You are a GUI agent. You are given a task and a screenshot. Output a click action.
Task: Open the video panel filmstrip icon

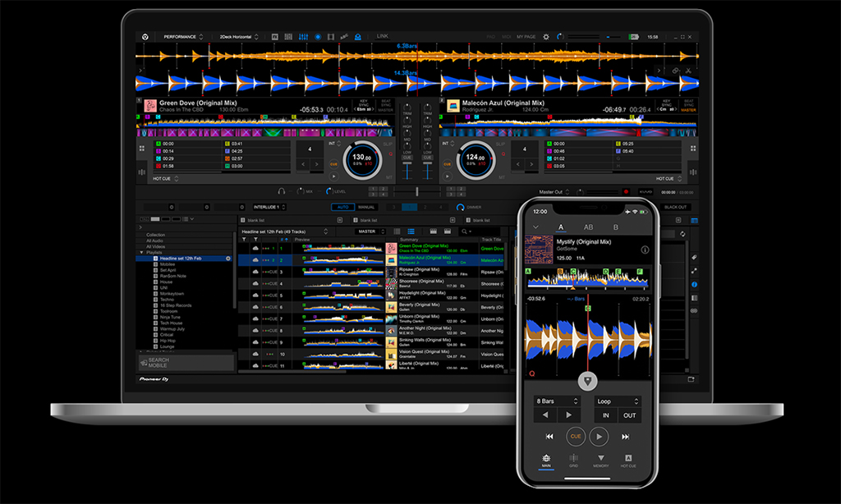(331, 37)
